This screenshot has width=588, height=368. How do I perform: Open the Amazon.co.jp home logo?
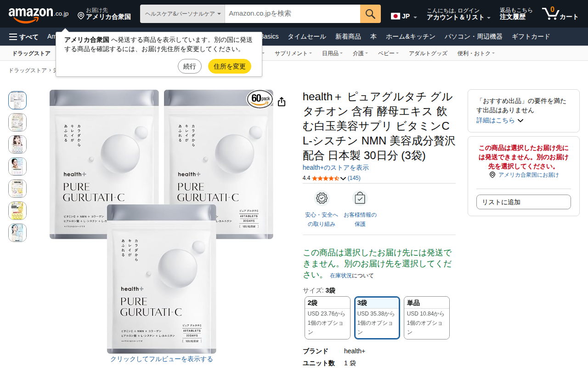pos(39,14)
